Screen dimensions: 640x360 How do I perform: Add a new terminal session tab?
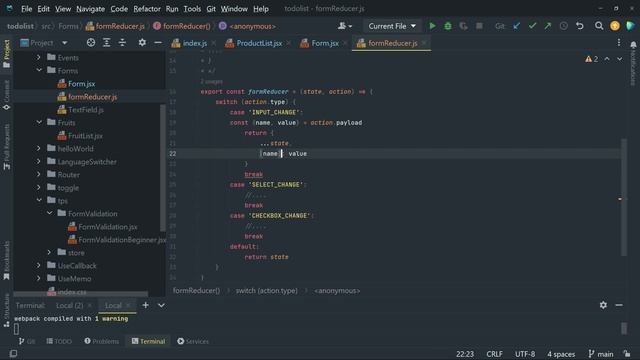pos(145,305)
